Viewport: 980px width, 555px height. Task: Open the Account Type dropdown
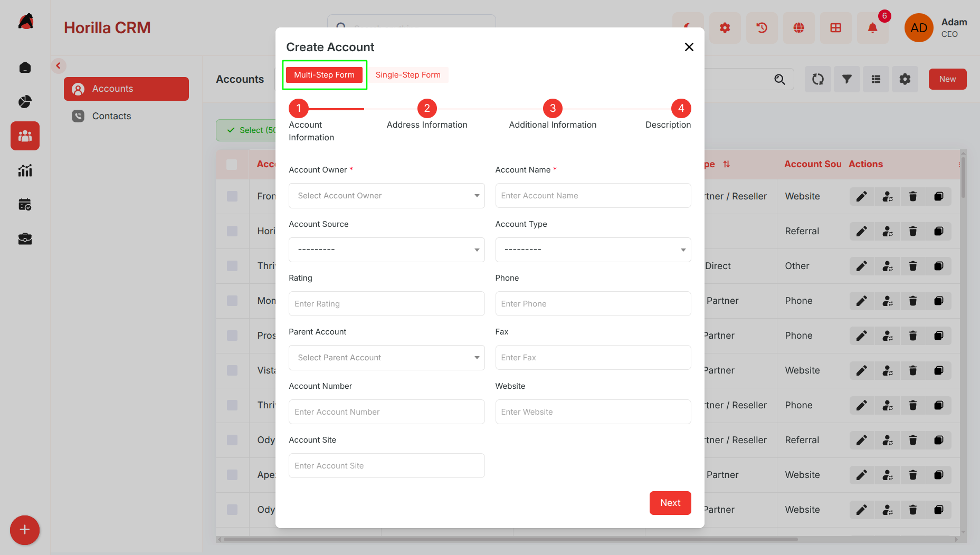click(593, 250)
